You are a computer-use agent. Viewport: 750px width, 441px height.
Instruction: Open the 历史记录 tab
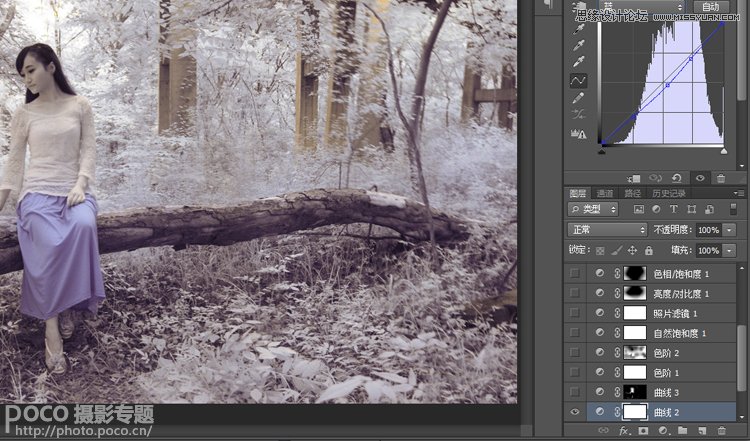coord(669,193)
